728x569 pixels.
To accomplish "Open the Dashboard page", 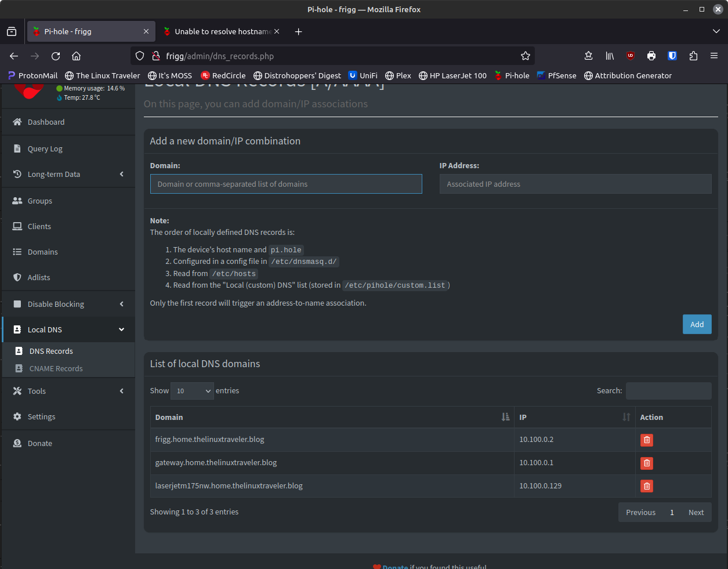I will (68, 122).
